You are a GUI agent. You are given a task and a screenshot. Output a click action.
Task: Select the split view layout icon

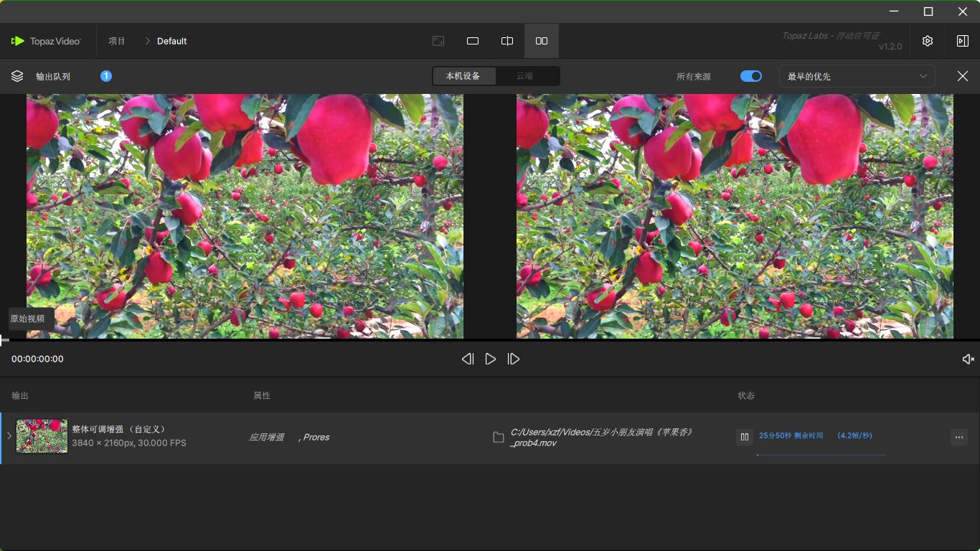tap(507, 41)
